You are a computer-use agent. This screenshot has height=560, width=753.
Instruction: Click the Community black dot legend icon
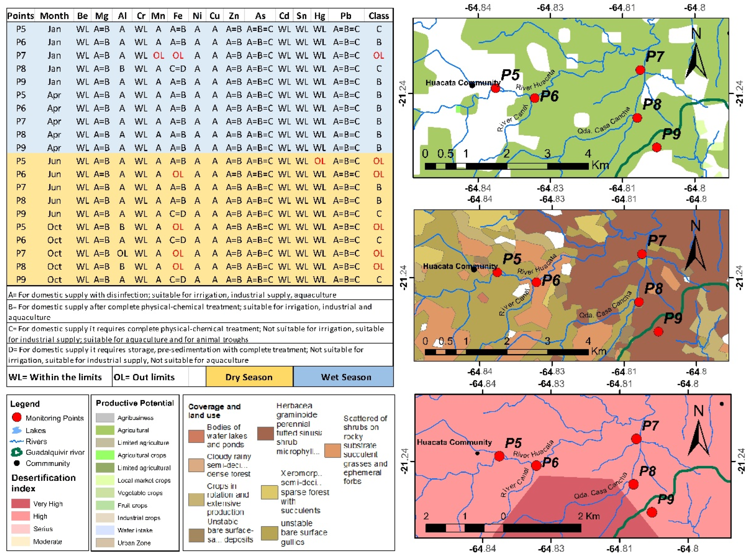coord(17,463)
